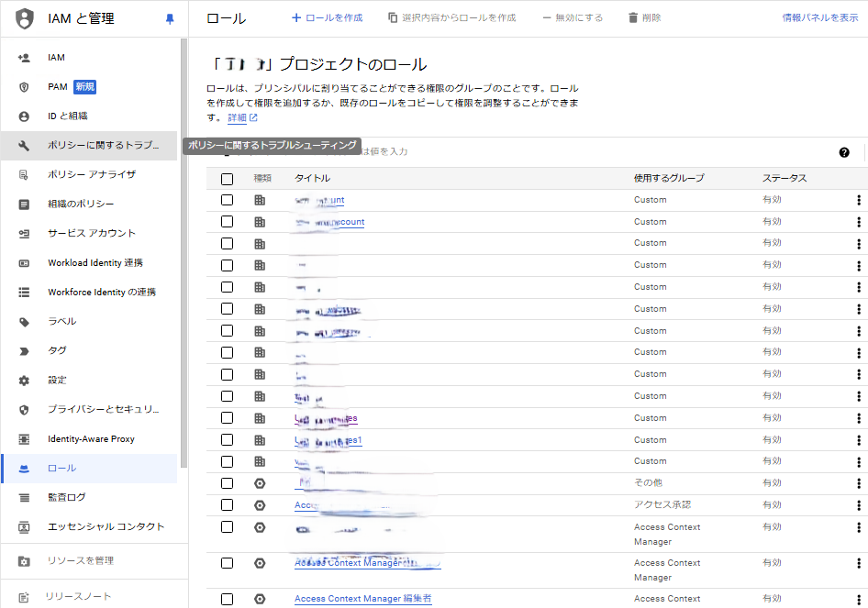Click ロールを作成 button
Viewport: 868px width, 608px height.
(x=328, y=17)
